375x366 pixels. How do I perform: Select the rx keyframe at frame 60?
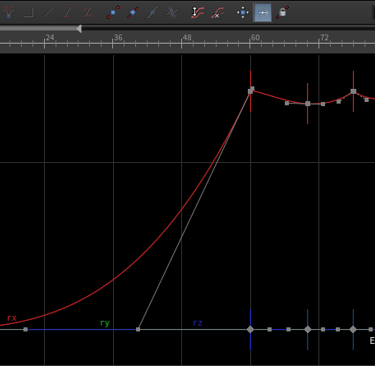[x=251, y=91]
